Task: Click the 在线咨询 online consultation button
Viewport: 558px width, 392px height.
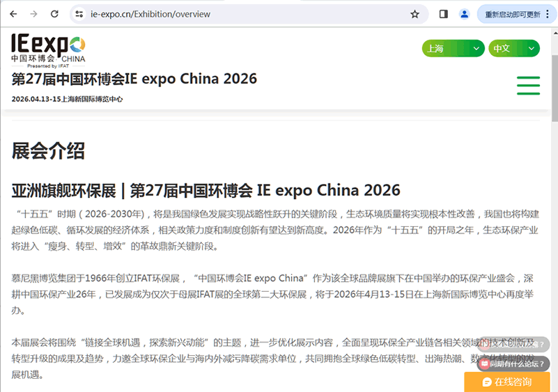Action: pos(506,382)
